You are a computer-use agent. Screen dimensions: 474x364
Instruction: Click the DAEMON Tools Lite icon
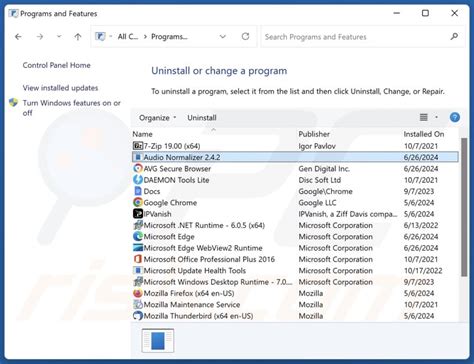(x=138, y=180)
